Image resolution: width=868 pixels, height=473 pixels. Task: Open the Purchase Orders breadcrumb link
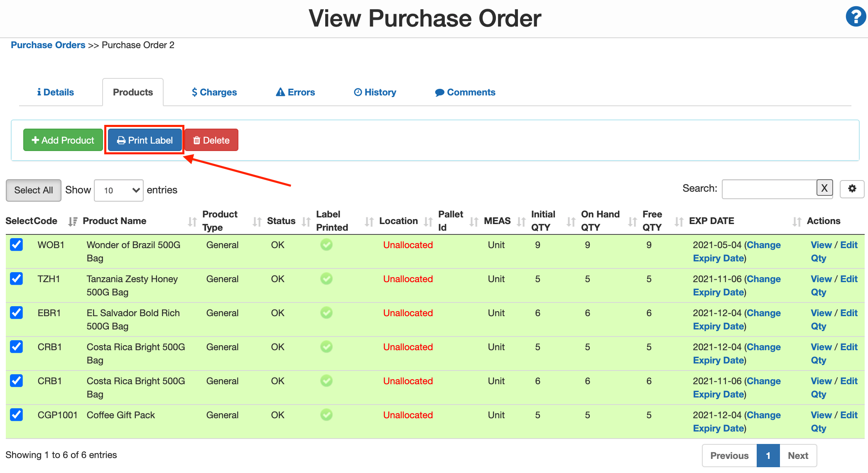pos(48,45)
